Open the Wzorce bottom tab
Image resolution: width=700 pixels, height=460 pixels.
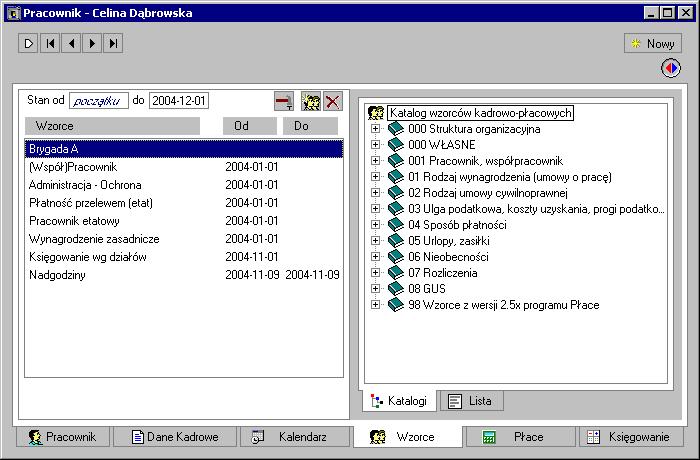tap(408, 437)
